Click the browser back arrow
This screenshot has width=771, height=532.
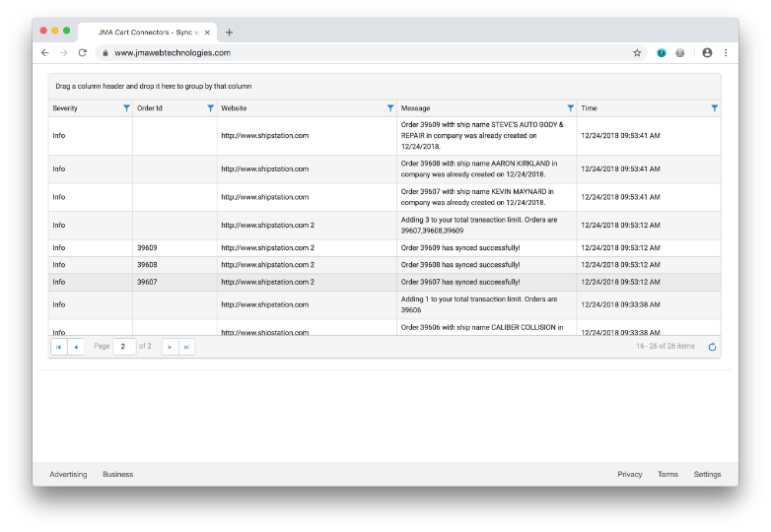coord(45,52)
